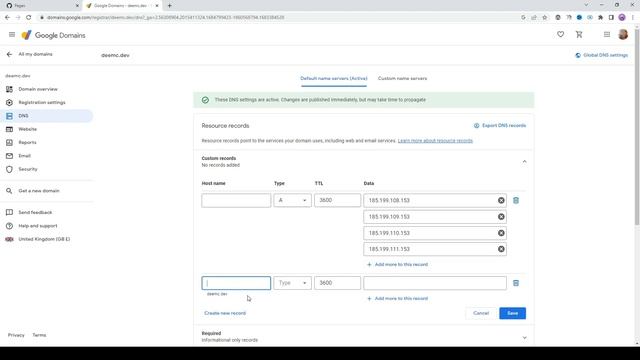Image resolution: width=640 pixels, height=360 pixels.
Task: Open Website section in sidebar
Action: (27, 129)
